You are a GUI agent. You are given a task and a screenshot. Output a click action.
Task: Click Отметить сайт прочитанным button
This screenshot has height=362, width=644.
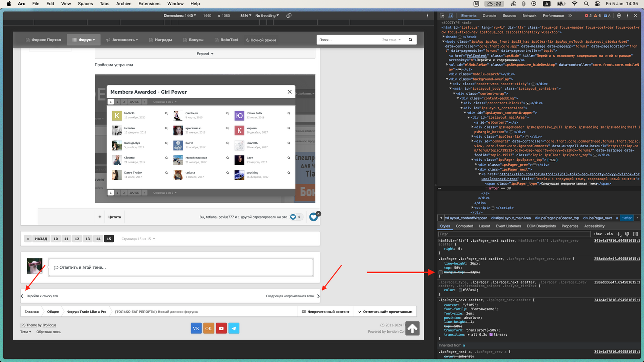tap(385, 312)
